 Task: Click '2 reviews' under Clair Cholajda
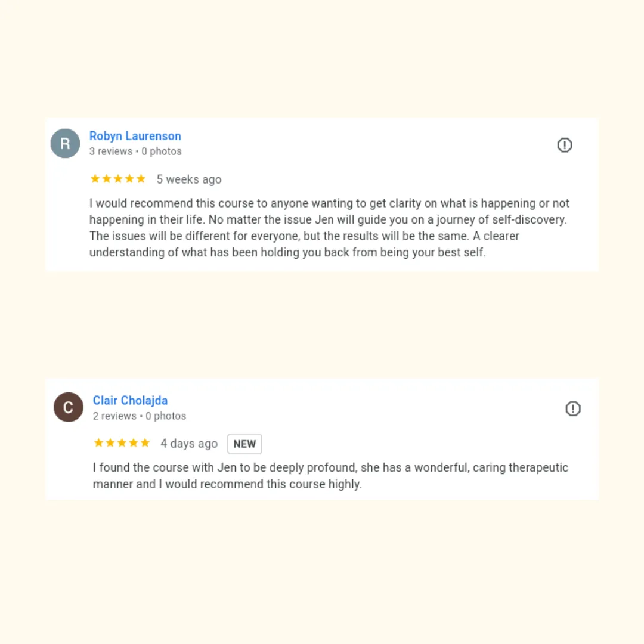click(x=114, y=416)
